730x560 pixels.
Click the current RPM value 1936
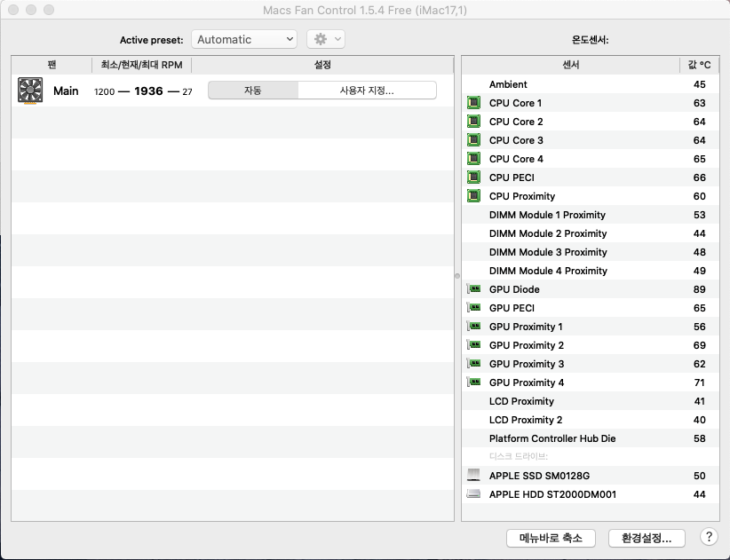(148, 91)
